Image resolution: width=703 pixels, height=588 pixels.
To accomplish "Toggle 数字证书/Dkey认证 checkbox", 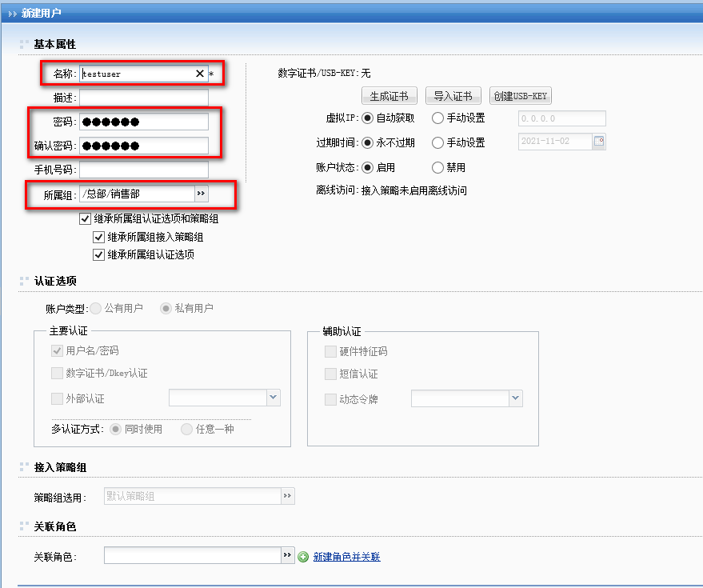I will tap(57, 373).
